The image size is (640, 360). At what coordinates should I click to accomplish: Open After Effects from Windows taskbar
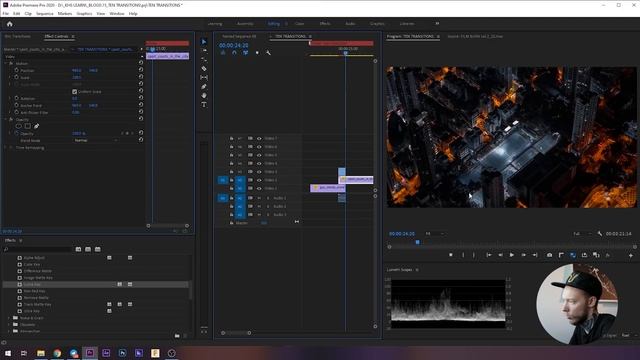(106, 353)
